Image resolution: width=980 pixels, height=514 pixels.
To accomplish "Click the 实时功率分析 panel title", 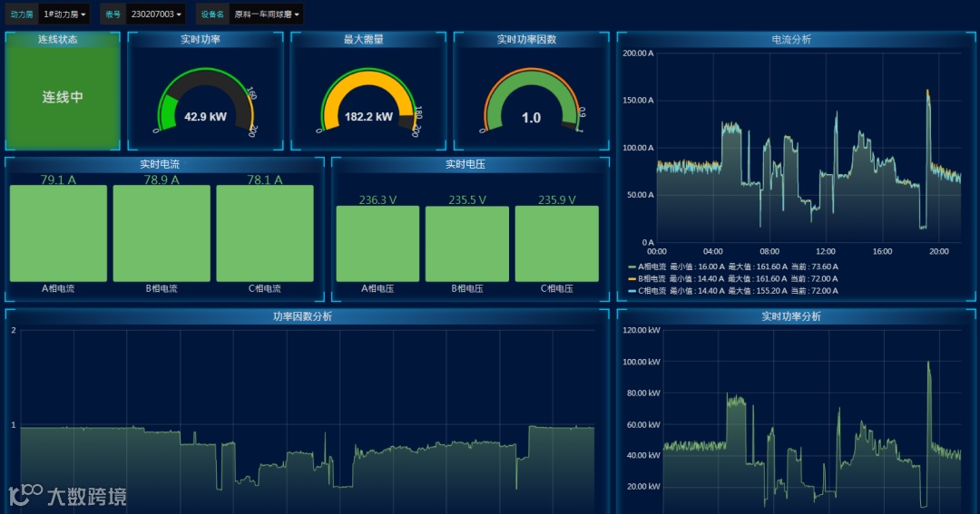I will click(x=791, y=316).
